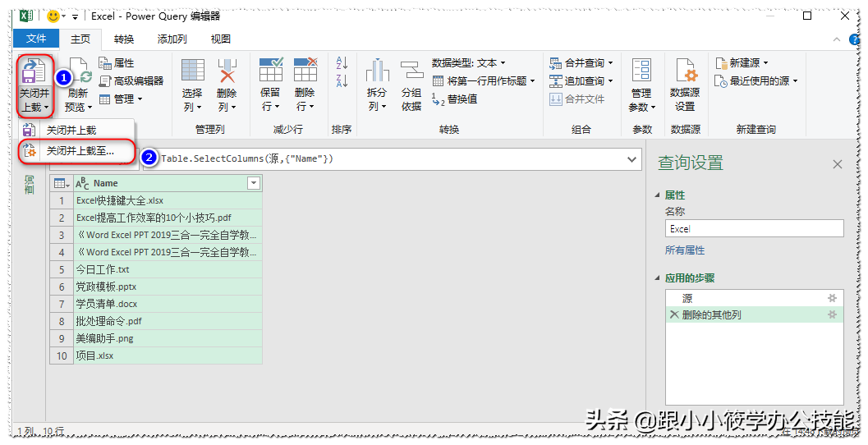The image size is (868, 445).
Task: Open the 追加查询 dropdown
Action: tap(581, 80)
